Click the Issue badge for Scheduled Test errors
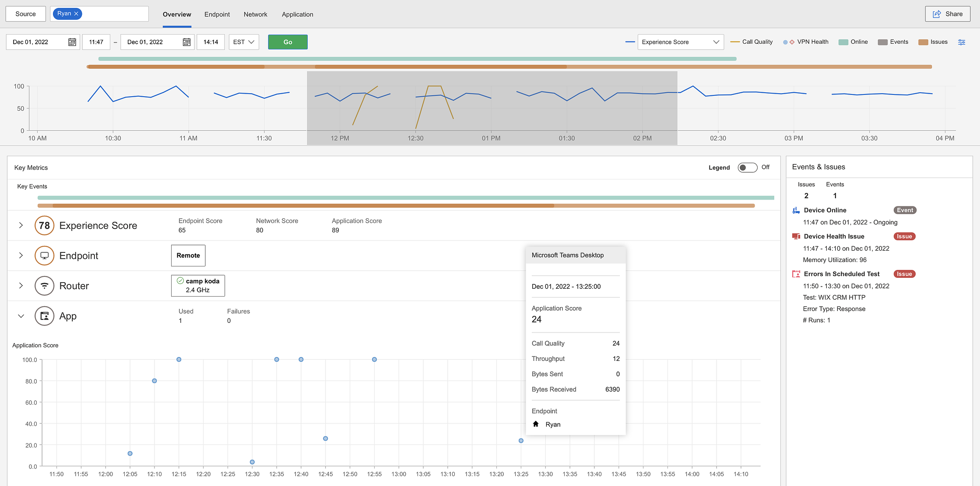Screen dimensions: 980x486 (904, 274)
